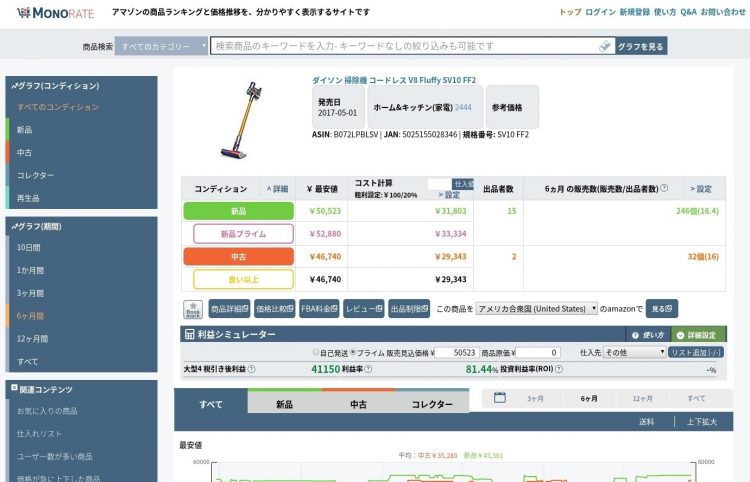Select すべてのコンディション in sidebar
The width and height of the screenshot is (750, 482).
pos(58,107)
